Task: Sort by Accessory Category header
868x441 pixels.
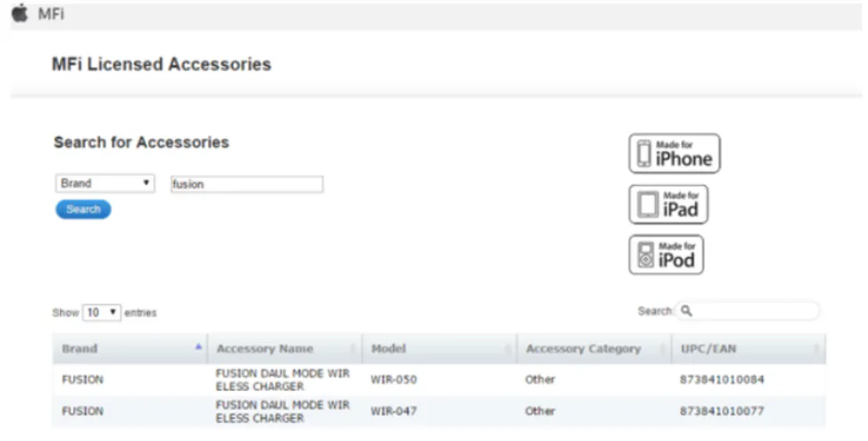Action: (583, 348)
